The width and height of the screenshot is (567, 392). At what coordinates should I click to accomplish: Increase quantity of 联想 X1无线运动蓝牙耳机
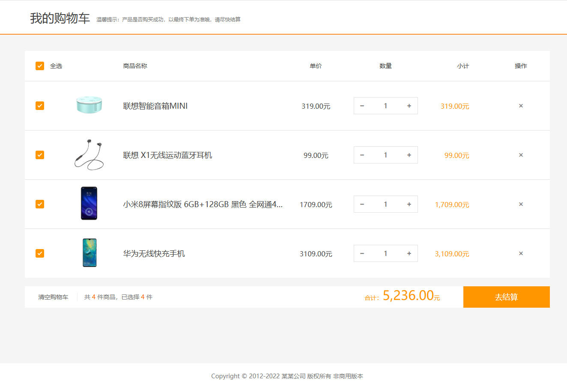[x=409, y=155]
